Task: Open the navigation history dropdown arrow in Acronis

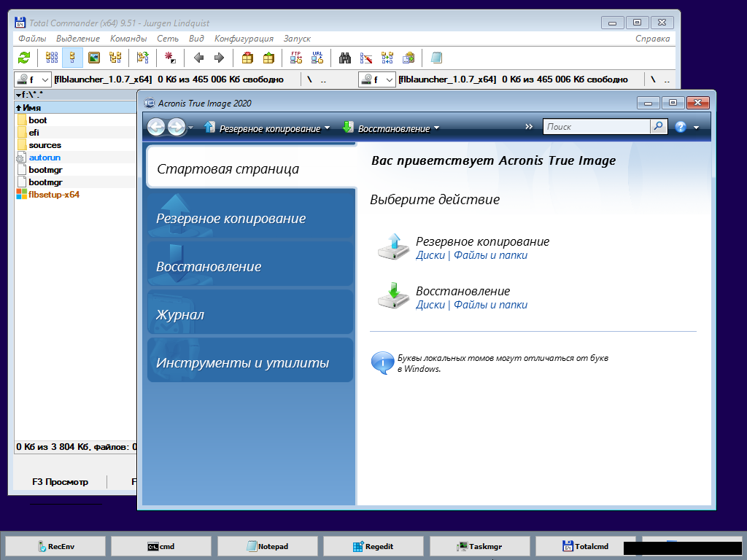Action: click(190, 128)
